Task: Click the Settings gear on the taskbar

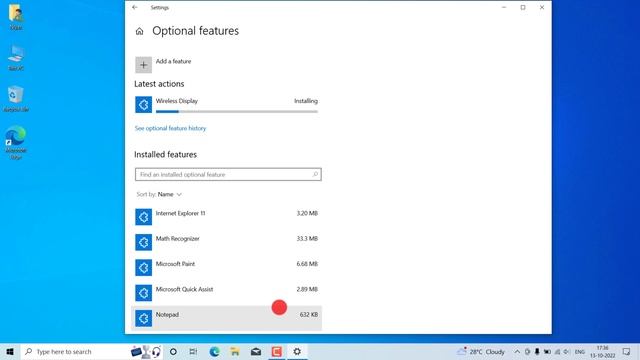Action: (297, 351)
